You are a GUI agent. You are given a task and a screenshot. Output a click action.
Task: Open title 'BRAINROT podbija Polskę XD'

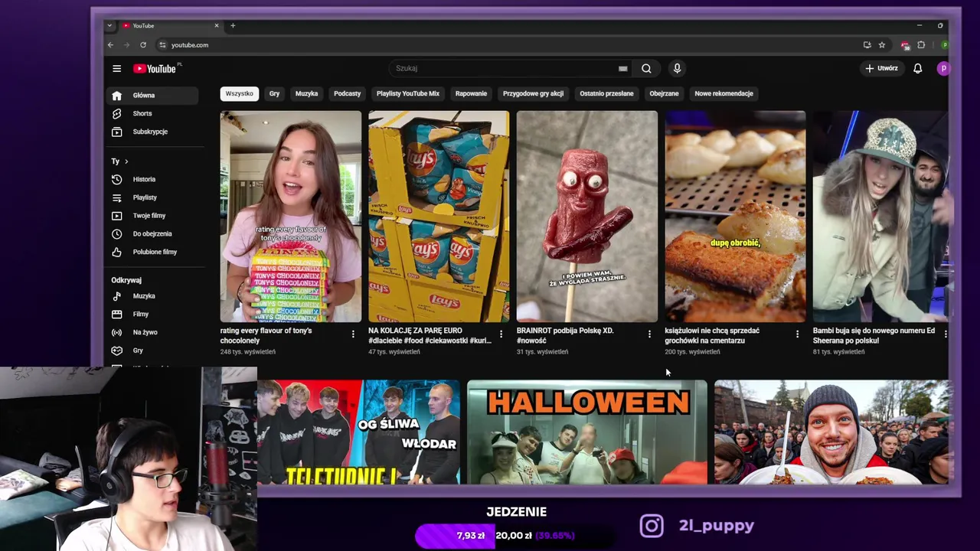click(565, 335)
